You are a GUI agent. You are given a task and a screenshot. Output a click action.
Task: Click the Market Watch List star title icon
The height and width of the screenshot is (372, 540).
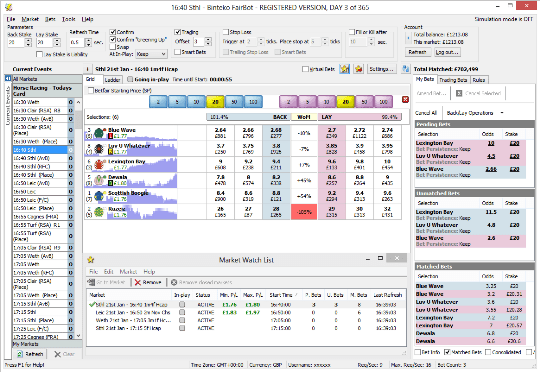coord(91,260)
